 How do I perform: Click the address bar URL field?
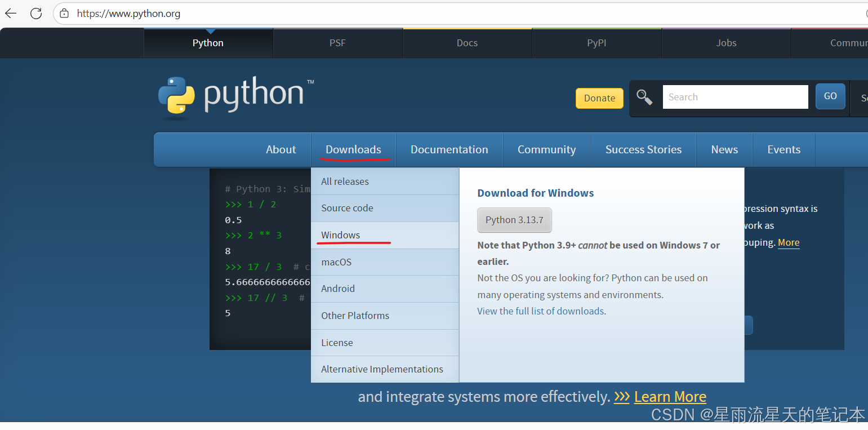(460, 14)
